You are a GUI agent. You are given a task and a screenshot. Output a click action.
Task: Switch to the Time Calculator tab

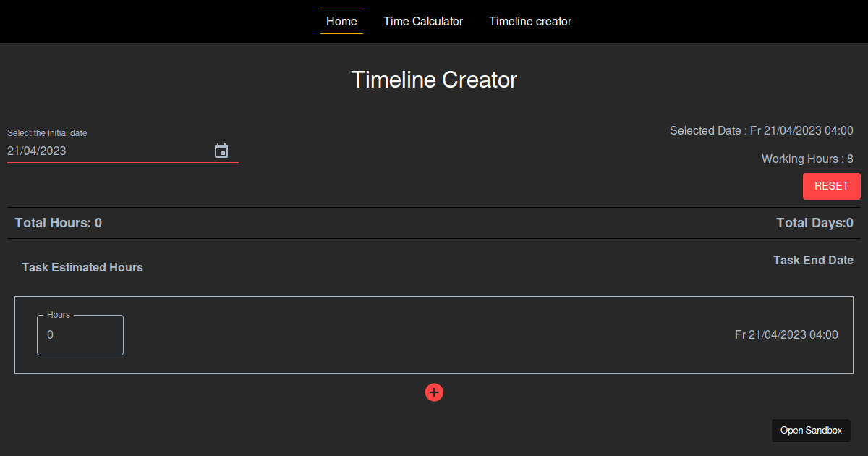(x=423, y=21)
